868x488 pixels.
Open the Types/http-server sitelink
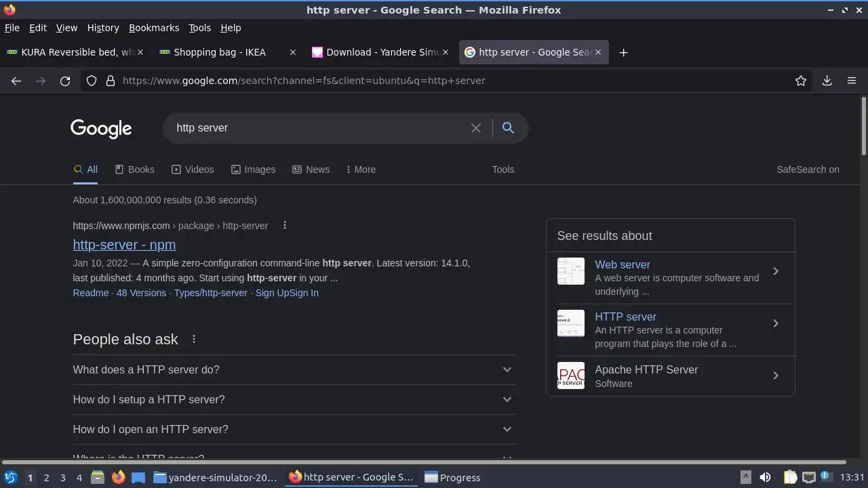point(210,293)
